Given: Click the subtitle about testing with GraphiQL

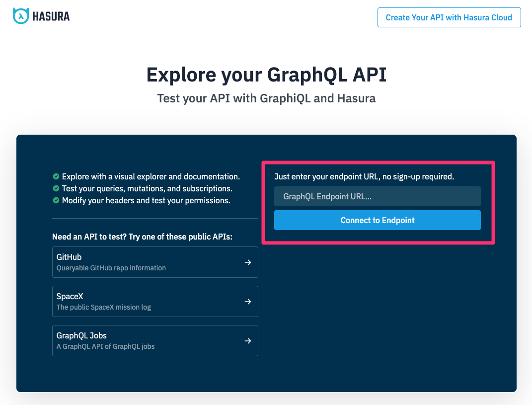Looking at the screenshot, I should [266, 98].
